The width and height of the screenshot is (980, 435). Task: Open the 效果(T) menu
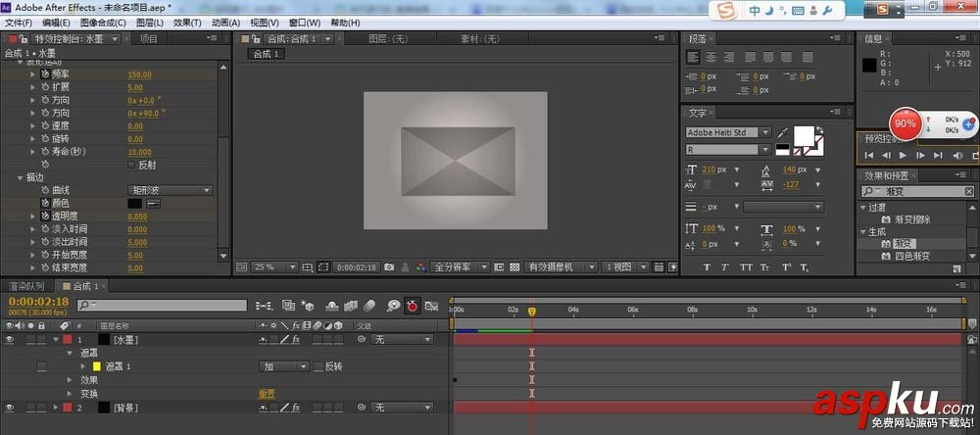[187, 22]
